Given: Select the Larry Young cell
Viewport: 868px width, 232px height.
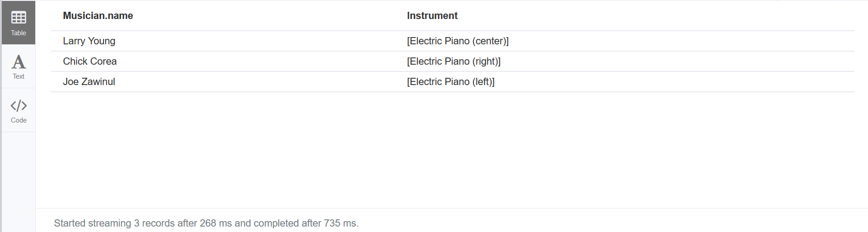Looking at the screenshot, I should (89, 41).
